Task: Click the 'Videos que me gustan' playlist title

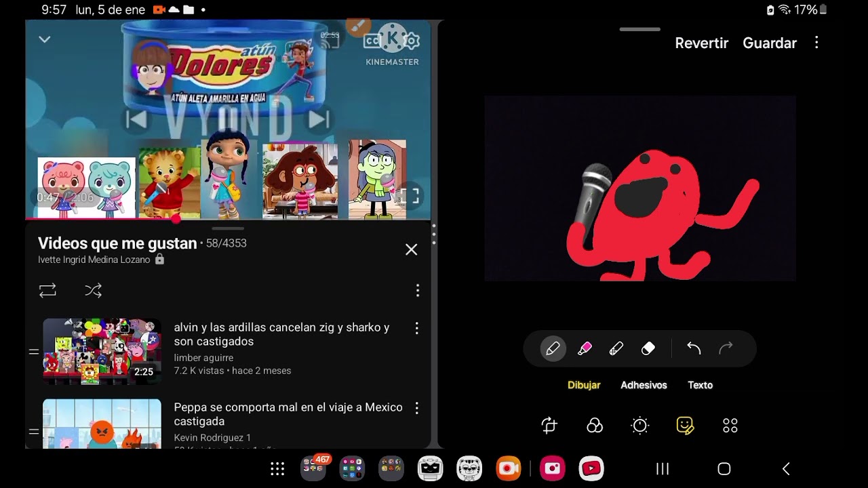Action: 117,243
